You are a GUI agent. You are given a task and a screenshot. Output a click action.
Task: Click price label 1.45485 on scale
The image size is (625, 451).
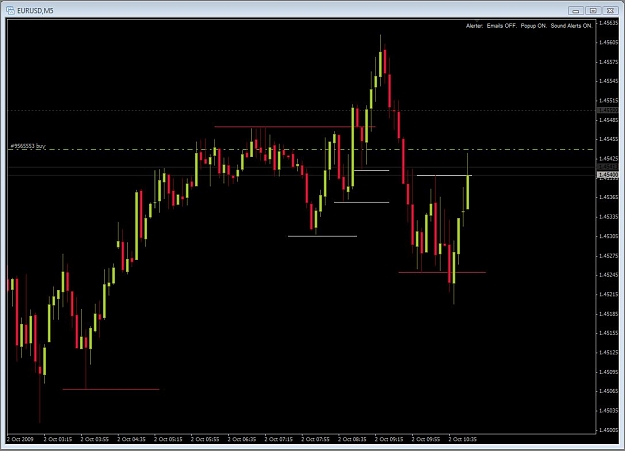pyautogui.click(x=609, y=120)
